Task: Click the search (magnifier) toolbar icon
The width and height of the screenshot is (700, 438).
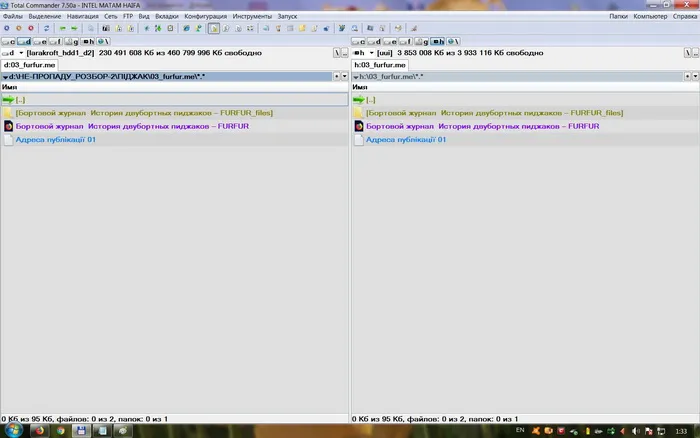Action: click(354, 28)
